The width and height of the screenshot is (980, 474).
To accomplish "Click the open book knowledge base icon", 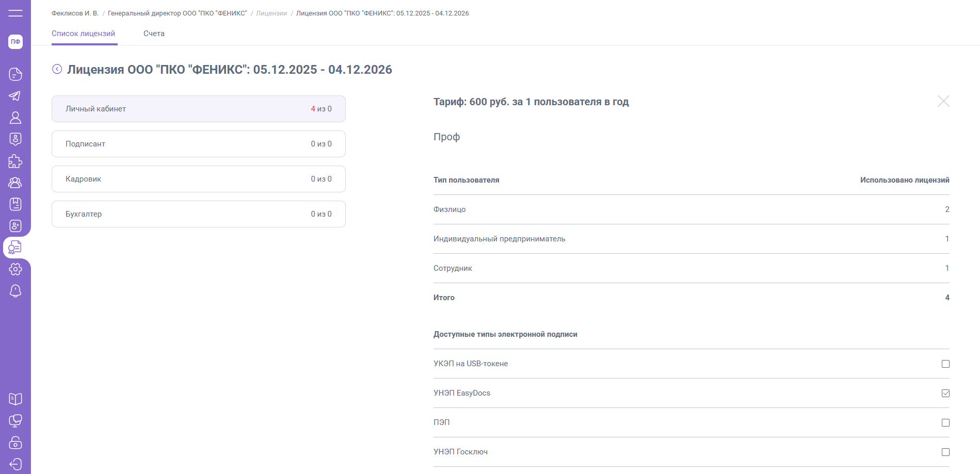I will coord(15,399).
